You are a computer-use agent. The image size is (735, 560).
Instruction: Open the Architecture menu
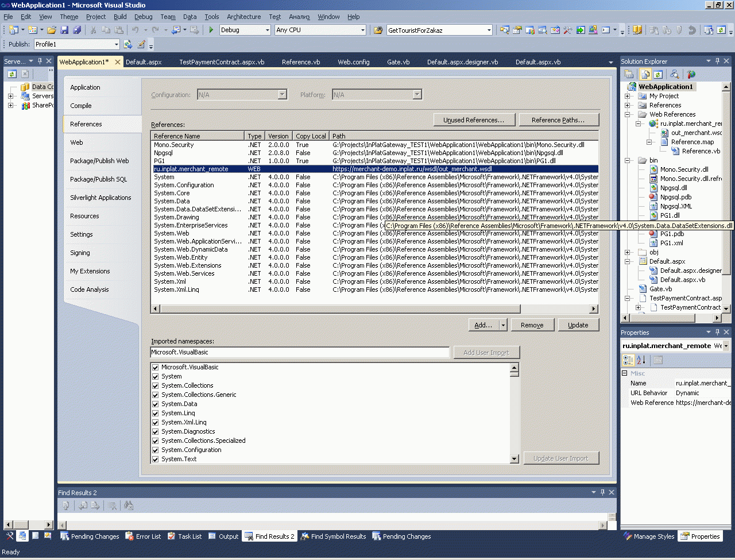[243, 17]
